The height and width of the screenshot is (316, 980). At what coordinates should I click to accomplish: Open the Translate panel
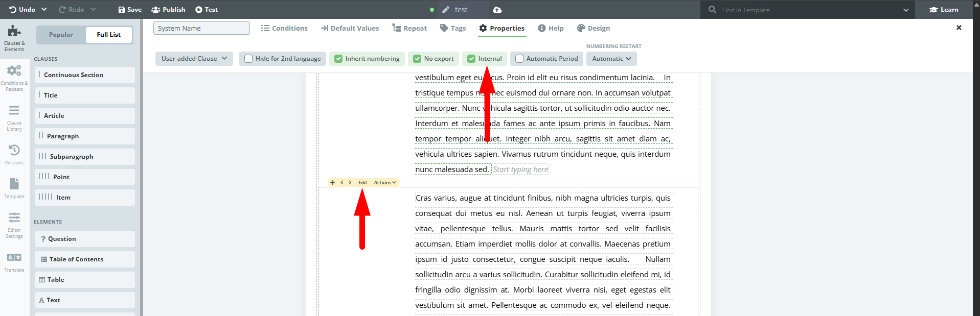click(14, 262)
